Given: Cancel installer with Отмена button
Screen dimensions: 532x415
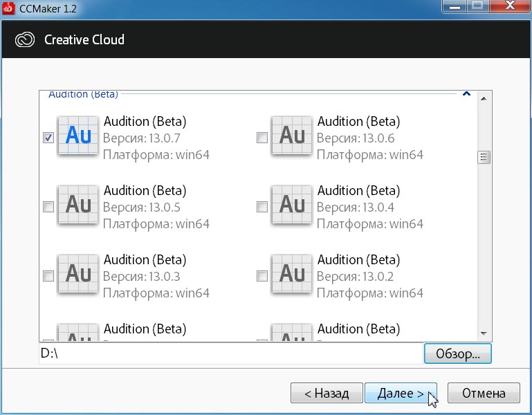Looking at the screenshot, I should 484,393.
